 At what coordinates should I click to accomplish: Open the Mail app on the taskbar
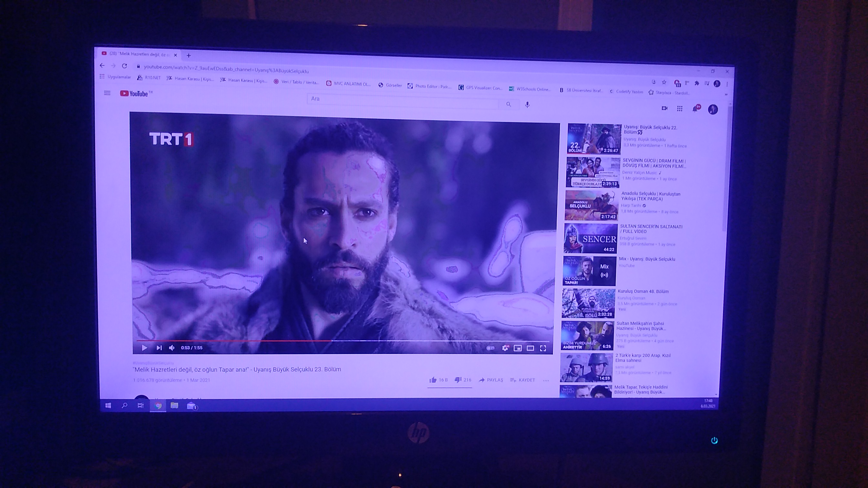[x=192, y=406]
